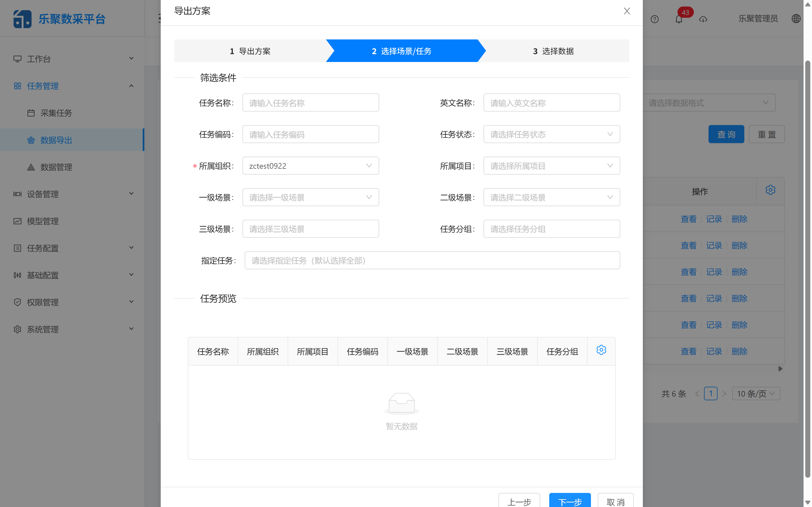The image size is (812, 507).
Task: Open the 一级场景 dropdown
Action: coord(310,197)
